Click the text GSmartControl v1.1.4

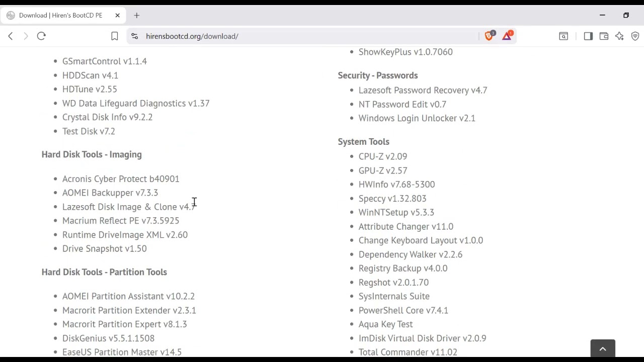click(x=105, y=61)
